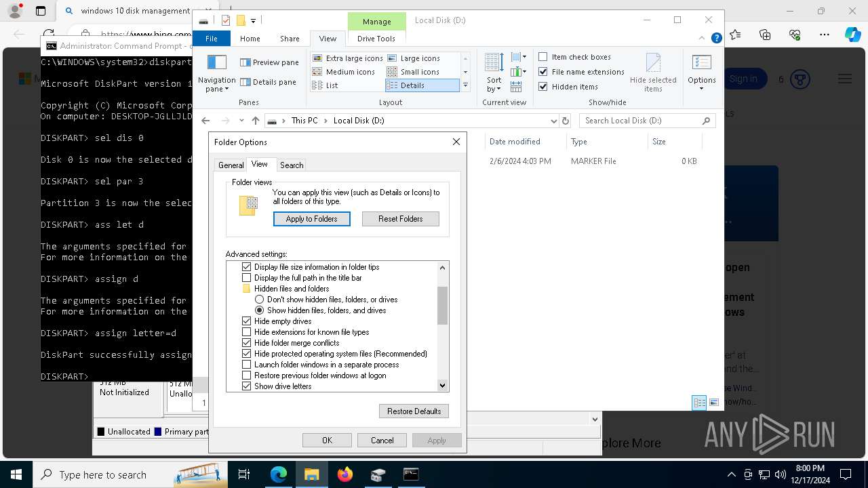Go back using Explorer back arrow

(206, 121)
